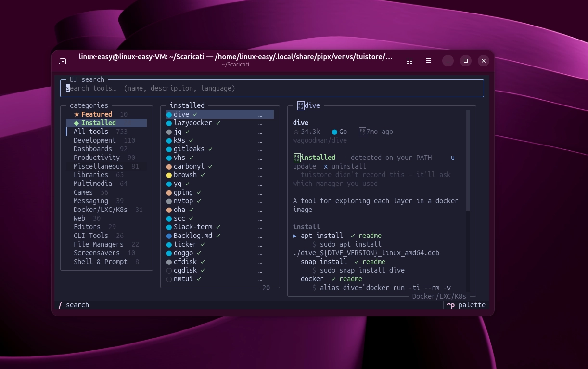Click the blue language dot next to dive
This screenshot has width=588, height=369.
(169, 115)
